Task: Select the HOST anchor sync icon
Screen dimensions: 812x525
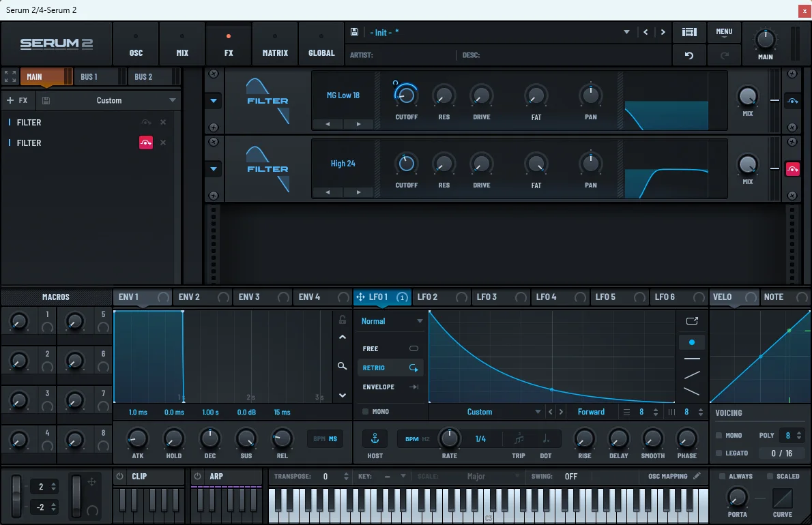Action: tap(375, 438)
